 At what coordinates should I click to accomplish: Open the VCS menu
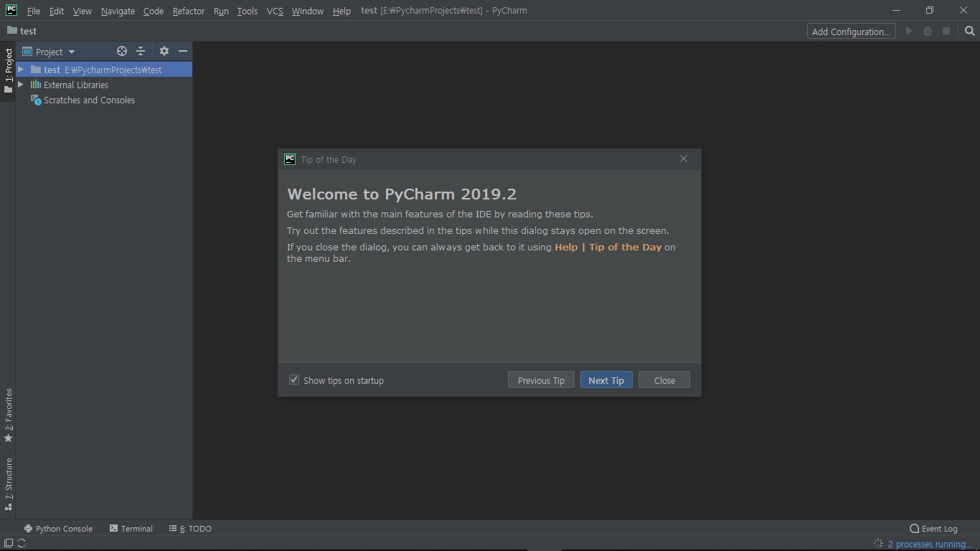click(x=274, y=11)
